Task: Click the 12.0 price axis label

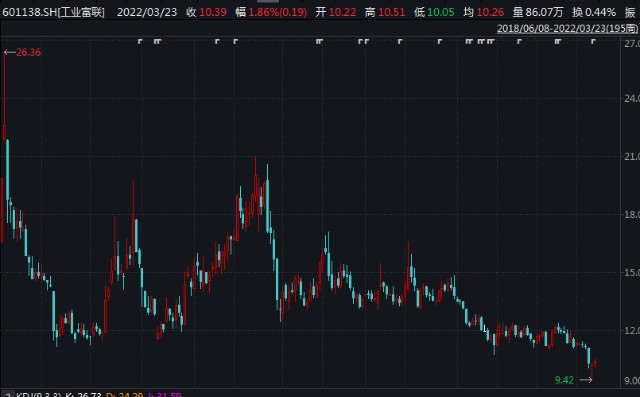Action: coord(632,330)
